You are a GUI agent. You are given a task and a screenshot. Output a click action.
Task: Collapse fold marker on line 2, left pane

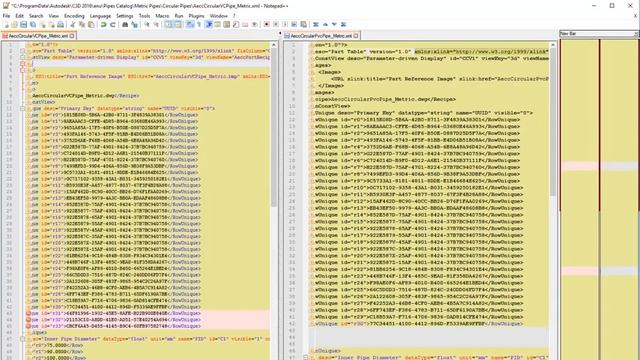23,51
